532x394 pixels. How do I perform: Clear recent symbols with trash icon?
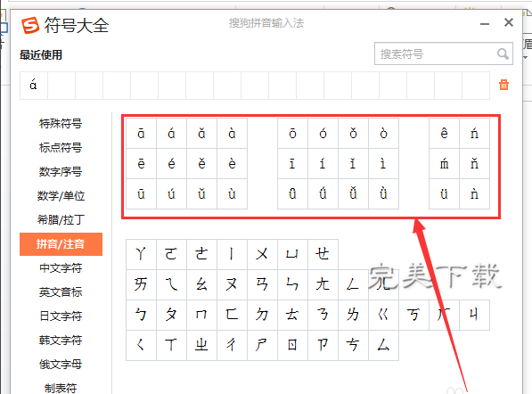point(503,85)
